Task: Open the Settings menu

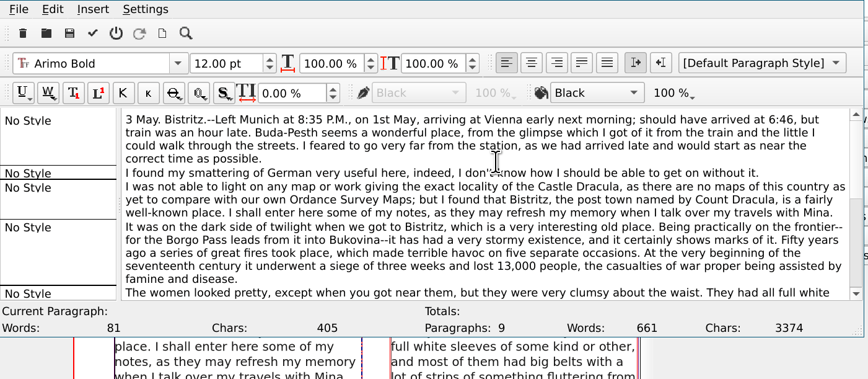Action: click(146, 9)
